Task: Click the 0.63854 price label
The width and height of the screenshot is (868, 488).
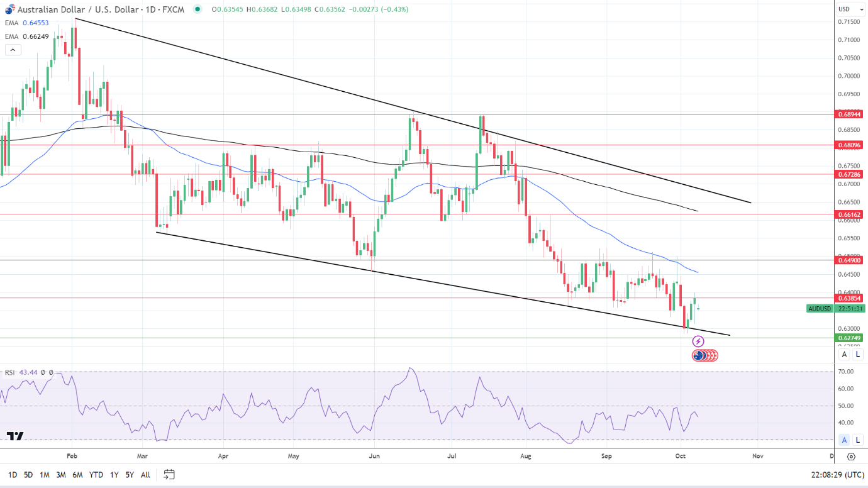Action: coord(849,298)
